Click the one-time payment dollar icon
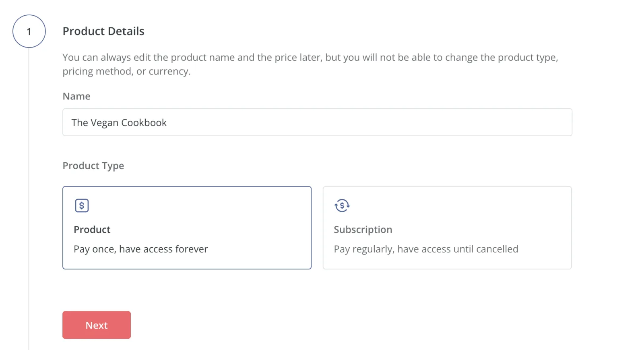Screen dimensions: 644x350 click(x=82, y=206)
